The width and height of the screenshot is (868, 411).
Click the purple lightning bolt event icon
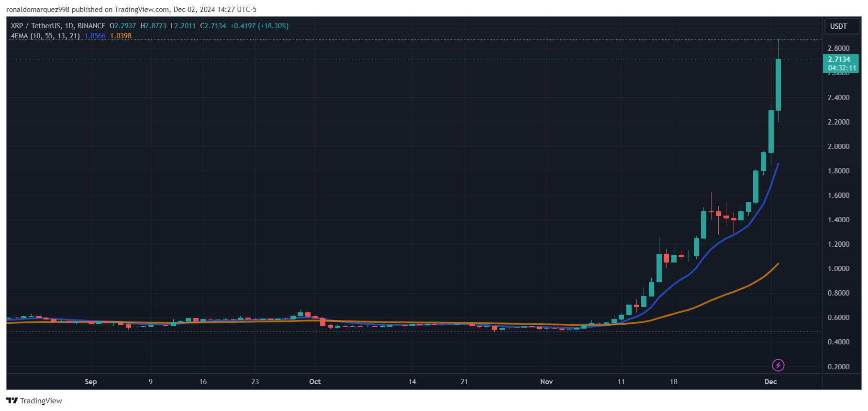[778, 365]
